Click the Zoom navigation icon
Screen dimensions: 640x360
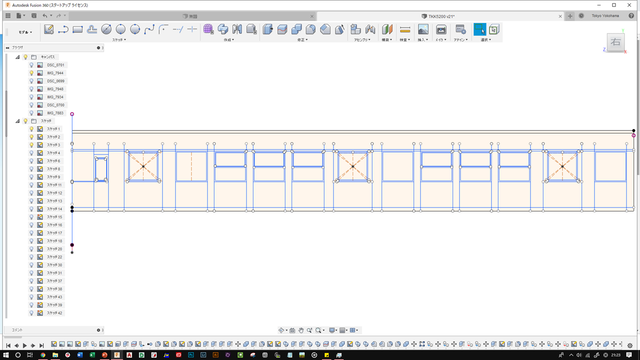(x=309, y=330)
